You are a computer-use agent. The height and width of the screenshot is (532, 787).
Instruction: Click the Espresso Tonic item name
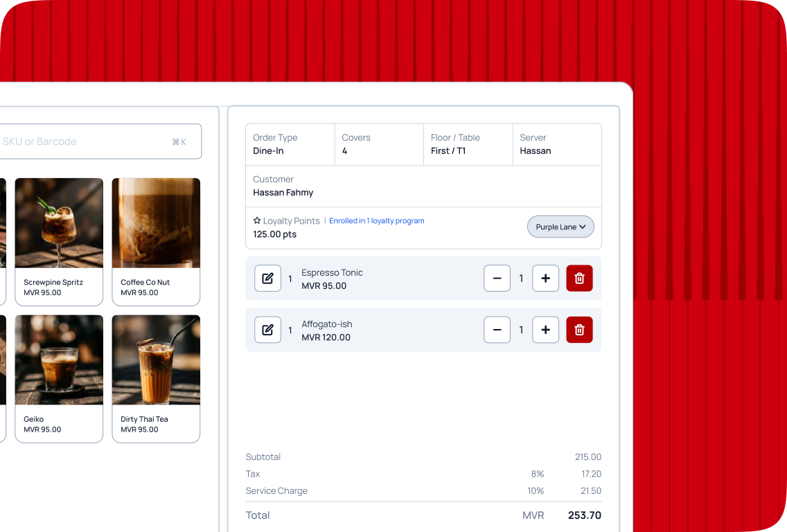(x=332, y=272)
